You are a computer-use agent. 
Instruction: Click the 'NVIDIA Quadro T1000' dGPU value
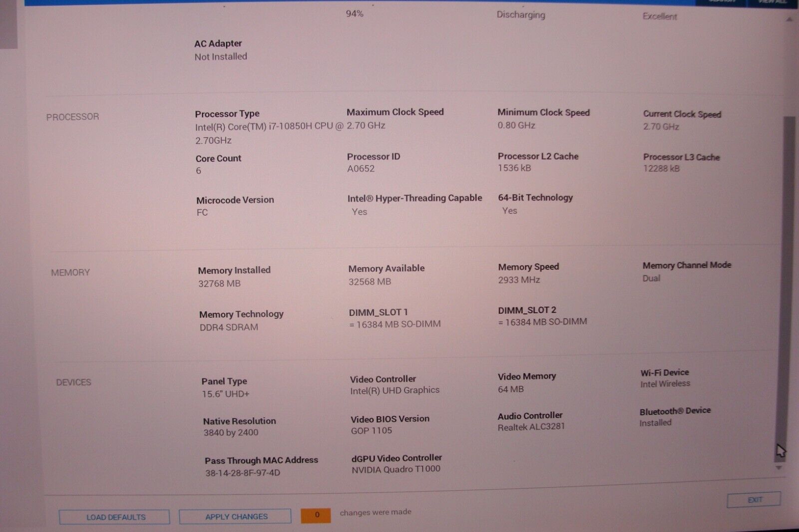tap(396, 470)
